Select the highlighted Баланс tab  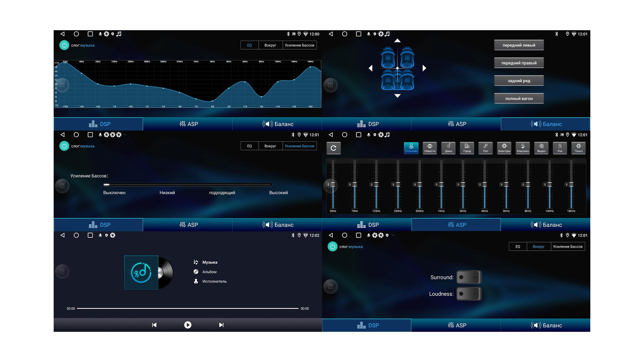tap(545, 124)
